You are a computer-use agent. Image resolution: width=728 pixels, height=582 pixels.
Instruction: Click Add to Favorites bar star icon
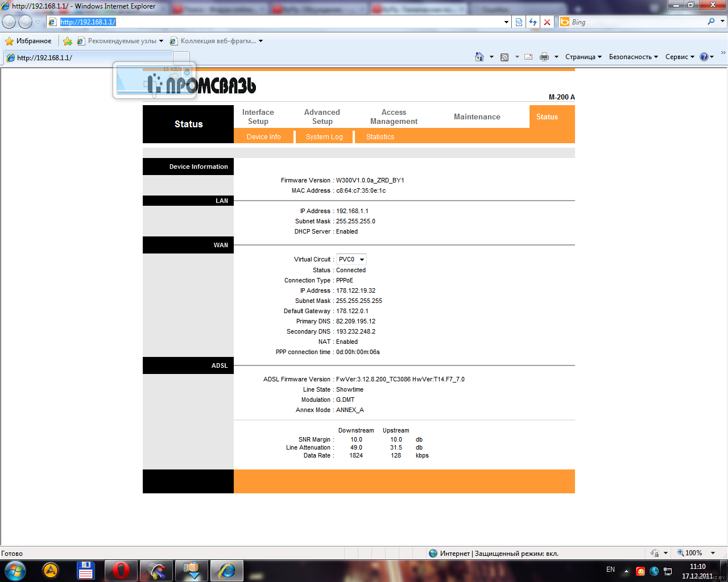click(x=68, y=41)
